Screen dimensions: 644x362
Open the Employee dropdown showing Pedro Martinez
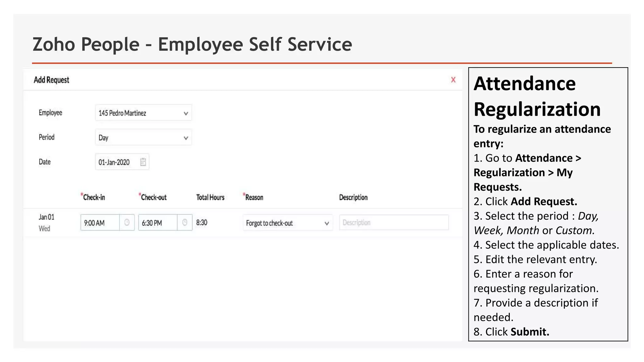143,113
